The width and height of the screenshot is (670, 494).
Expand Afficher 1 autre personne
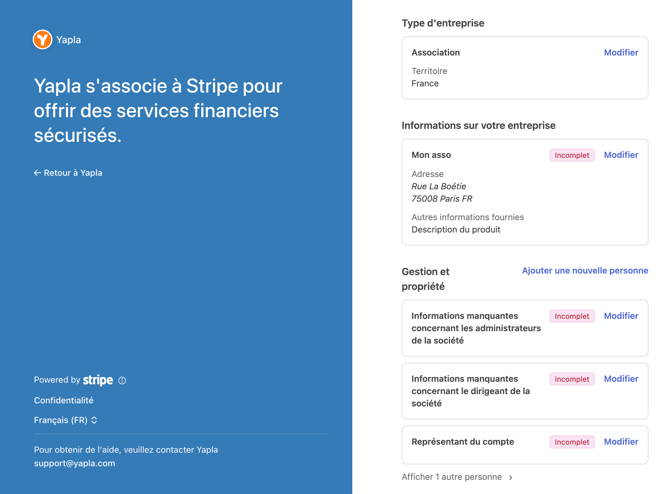(457, 477)
